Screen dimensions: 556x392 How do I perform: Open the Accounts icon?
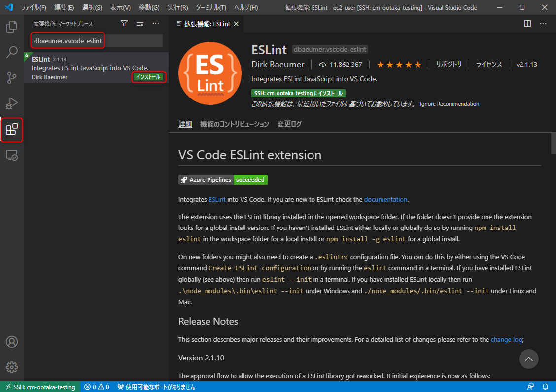(x=12, y=341)
